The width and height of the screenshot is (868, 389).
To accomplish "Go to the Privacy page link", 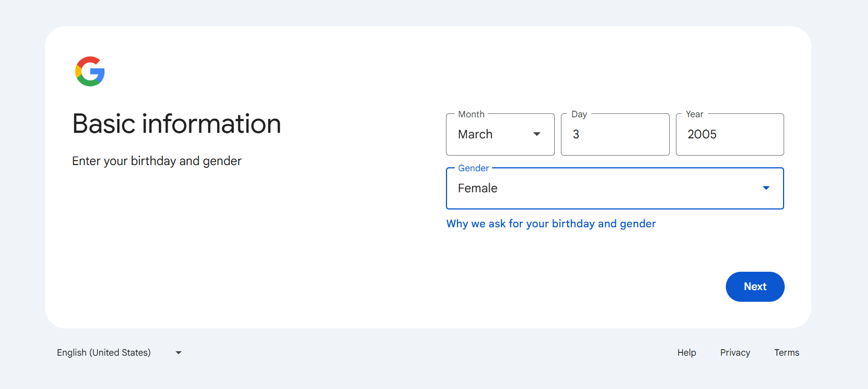I will pos(735,353).
